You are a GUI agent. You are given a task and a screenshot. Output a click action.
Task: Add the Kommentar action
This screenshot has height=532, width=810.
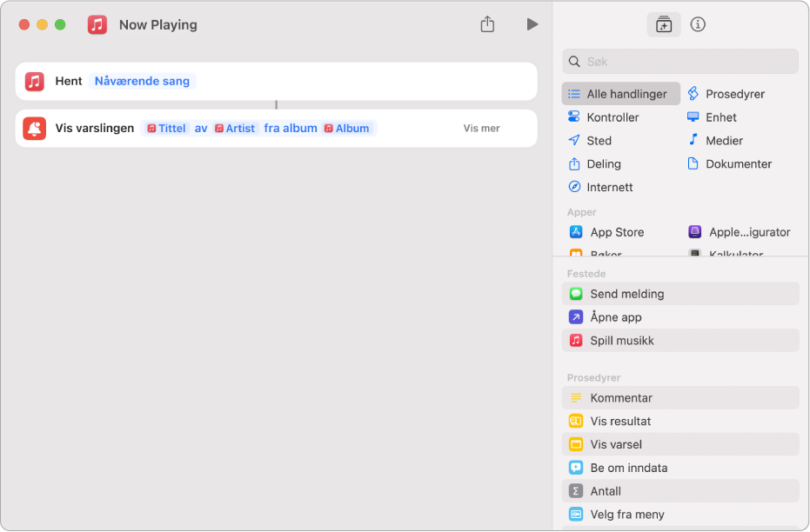(x=680, y=398)
